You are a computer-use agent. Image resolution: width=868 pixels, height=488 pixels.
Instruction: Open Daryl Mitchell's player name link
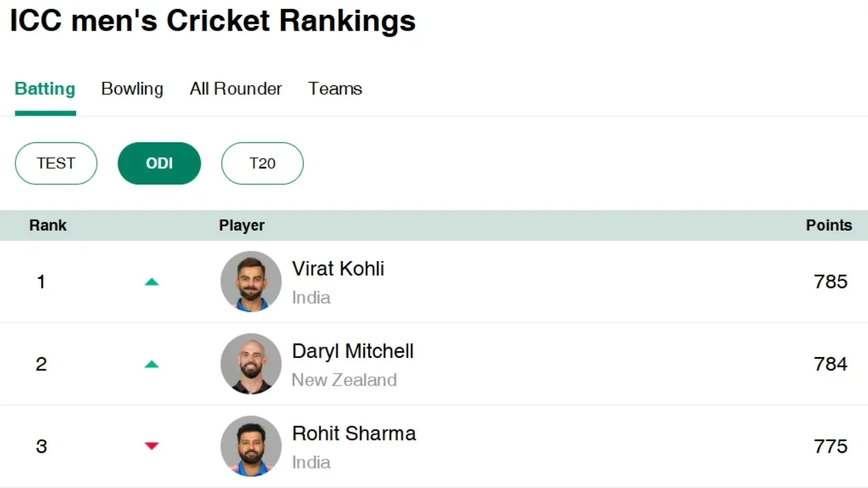click(x=353, y=351)
